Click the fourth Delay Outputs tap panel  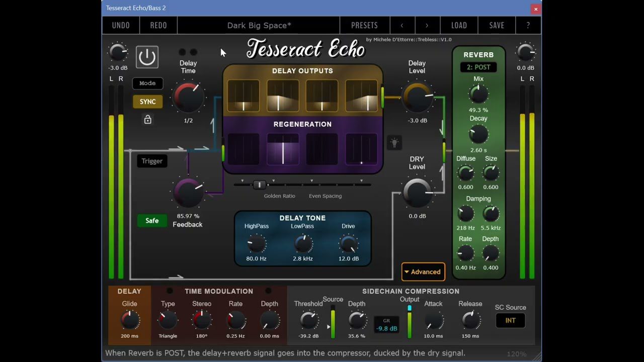tap(361, 96)
